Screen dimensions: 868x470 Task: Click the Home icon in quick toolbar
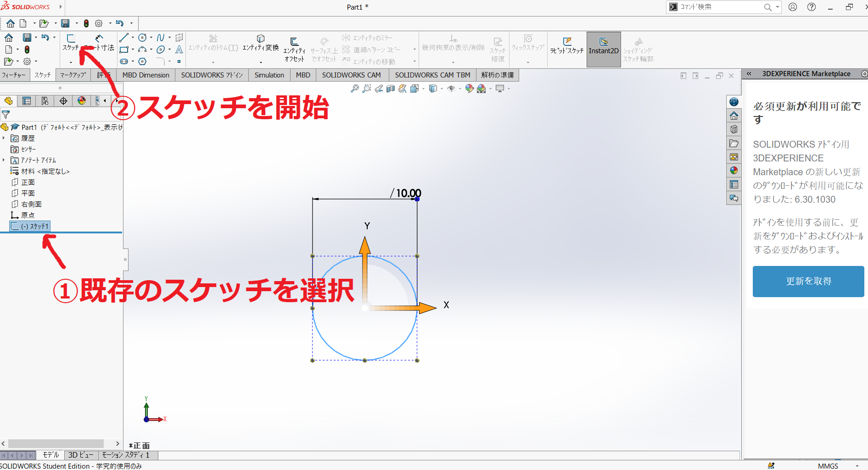click(10, 23)
